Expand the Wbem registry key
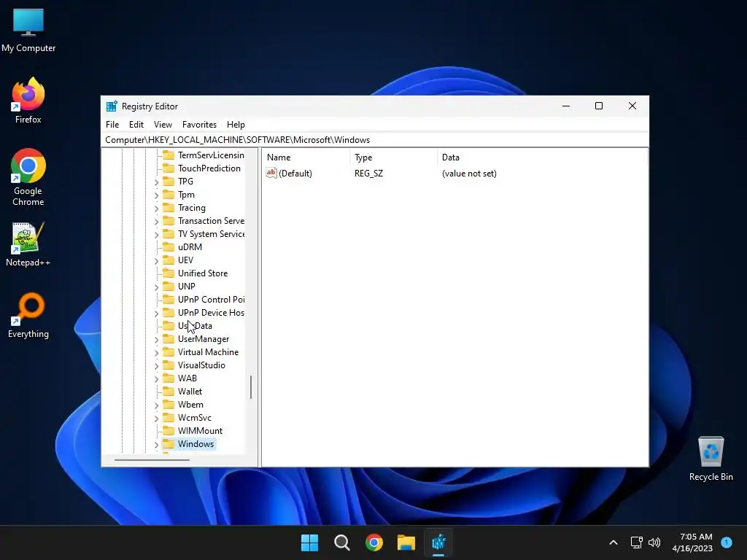This screenshot has width=747, height=560. click(156, 405)
